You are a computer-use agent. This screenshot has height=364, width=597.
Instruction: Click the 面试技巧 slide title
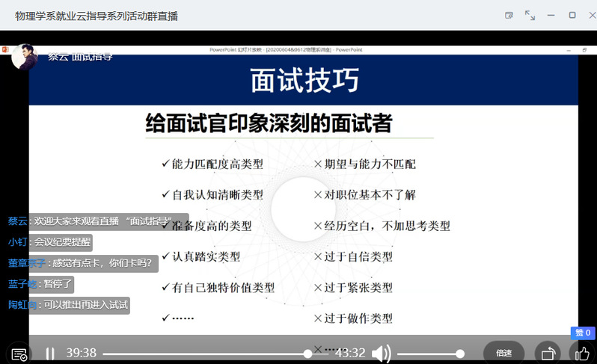(304, 80)
